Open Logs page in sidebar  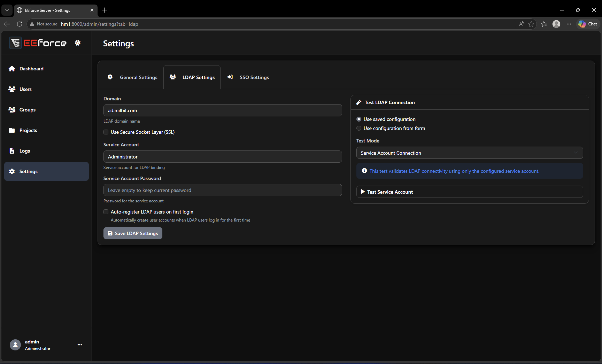(x=46, y=151)
